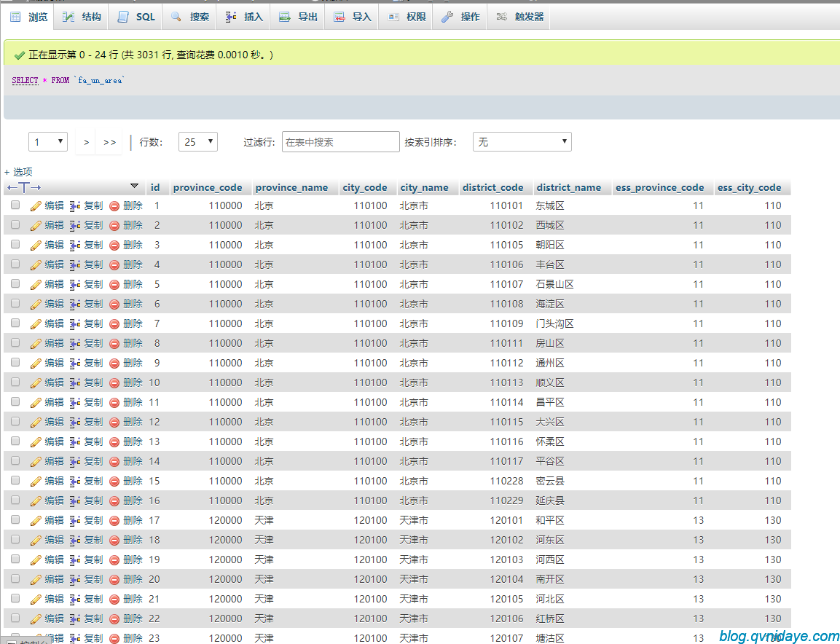Open the 导入 (Import) tab
Image resolution: width=840 pixels, height=644 pixels.
[x=352, y=17]
